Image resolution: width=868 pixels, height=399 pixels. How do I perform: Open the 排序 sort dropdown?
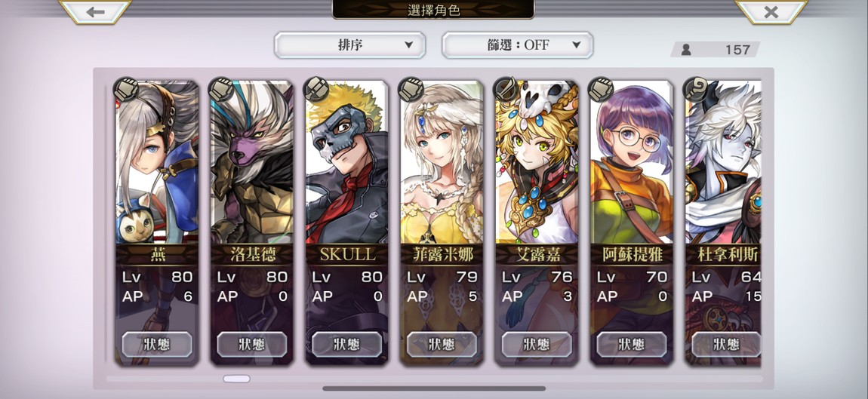(350, 45)
